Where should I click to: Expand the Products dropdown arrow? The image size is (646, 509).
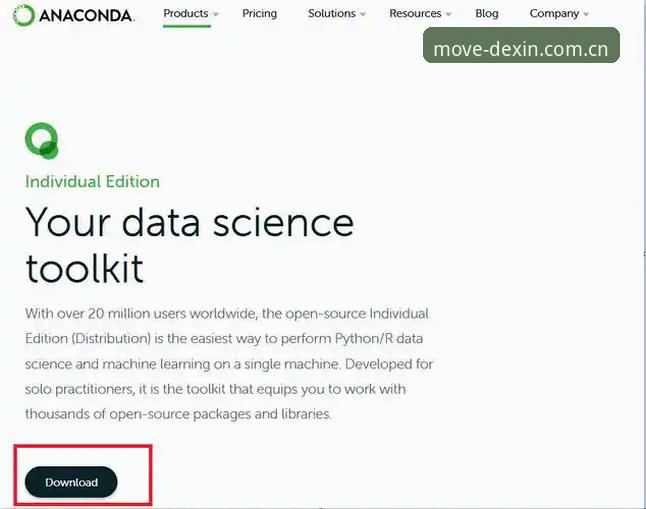[215, 14]
